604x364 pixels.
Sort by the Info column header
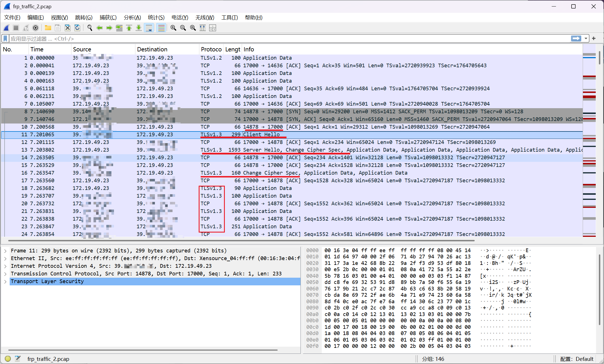pyautogui.click(x=412, y=49)
